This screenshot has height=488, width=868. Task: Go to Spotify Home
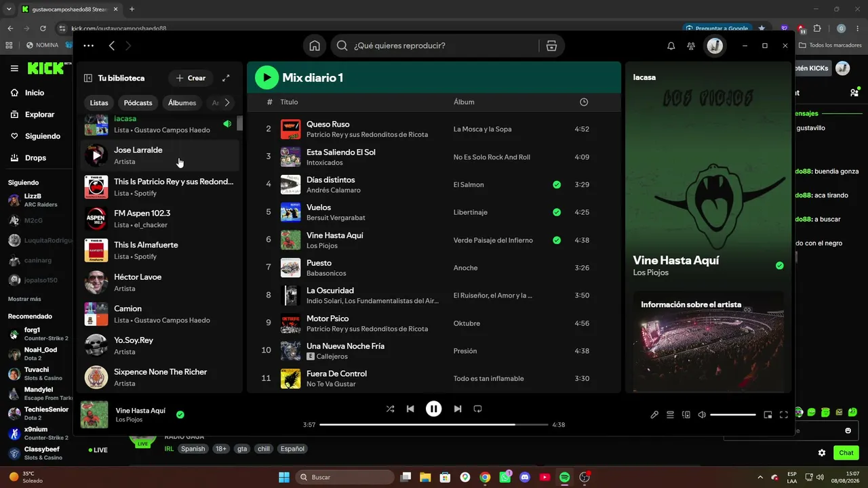(315, 46)
